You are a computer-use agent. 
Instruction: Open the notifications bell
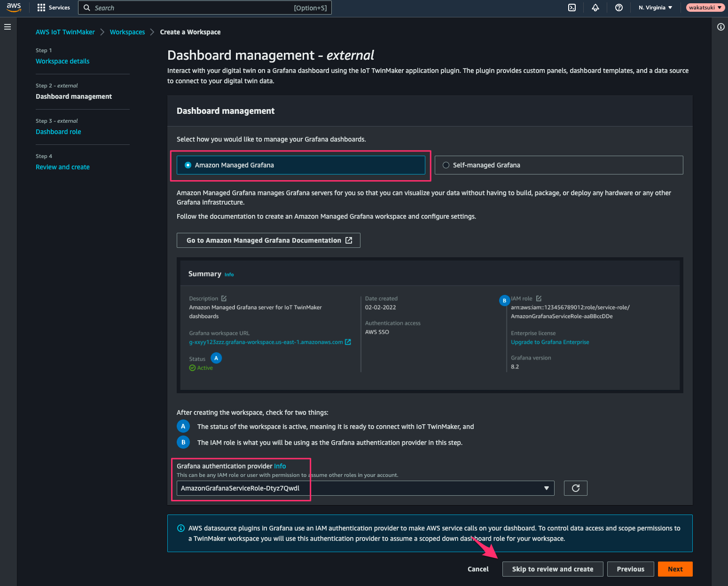pos(595,8)
